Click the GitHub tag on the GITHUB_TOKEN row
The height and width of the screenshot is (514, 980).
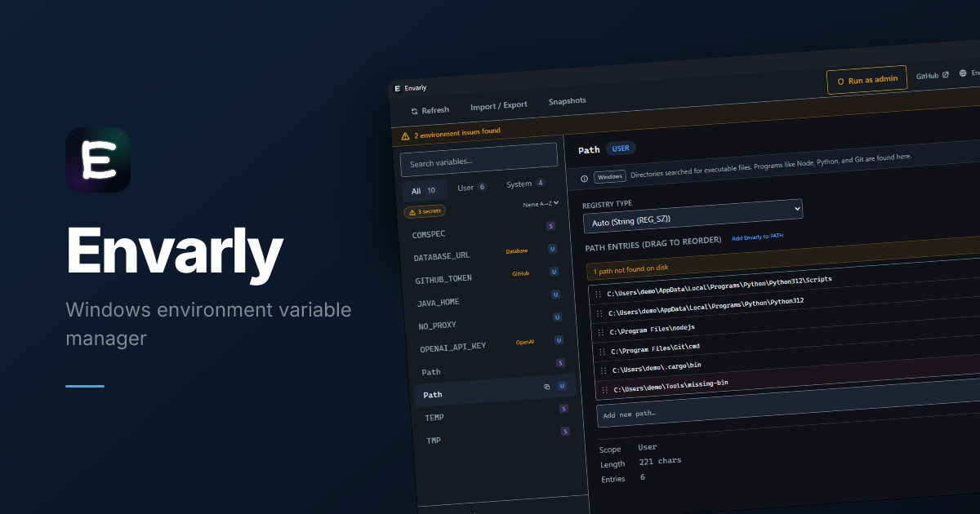pyautogui.click(x=520, y=274)
